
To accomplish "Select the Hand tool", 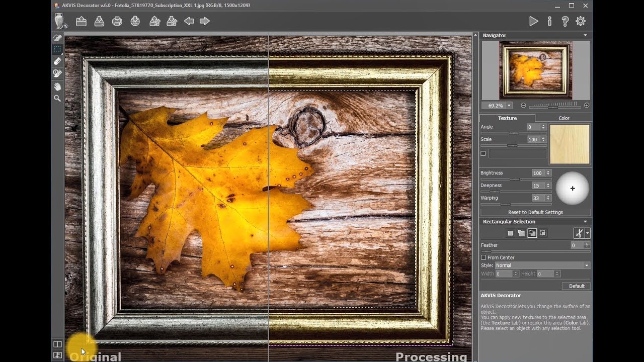I will [58, 86].
